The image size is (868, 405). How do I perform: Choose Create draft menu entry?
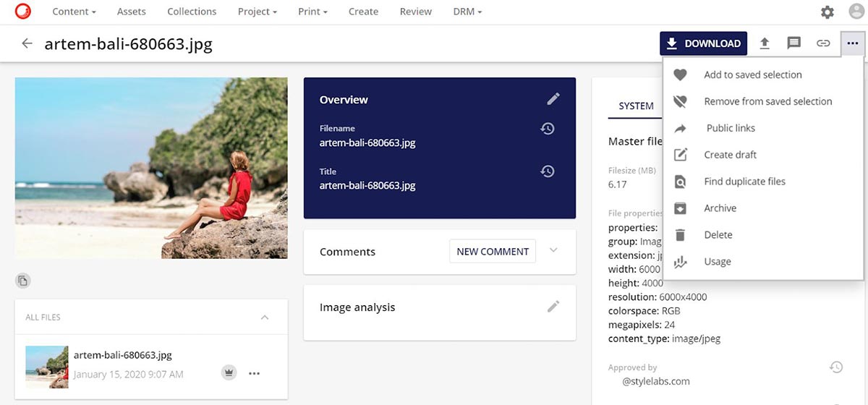(731, 155)
